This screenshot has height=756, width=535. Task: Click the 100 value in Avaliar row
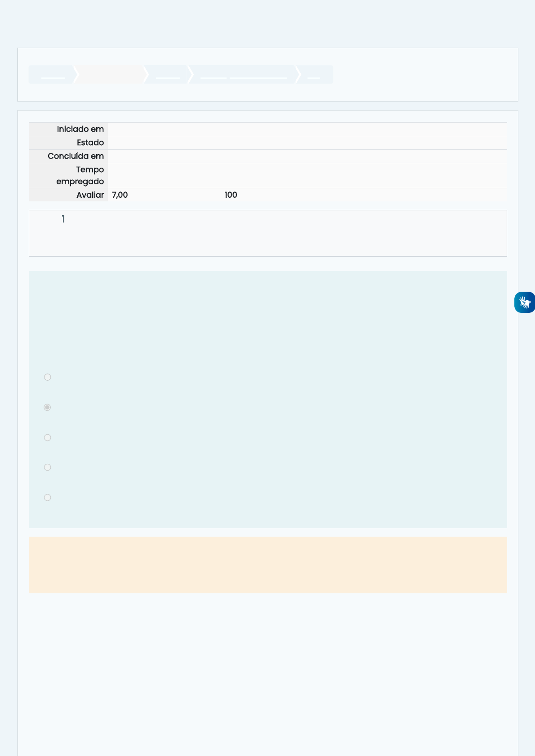tap(231, 195)
